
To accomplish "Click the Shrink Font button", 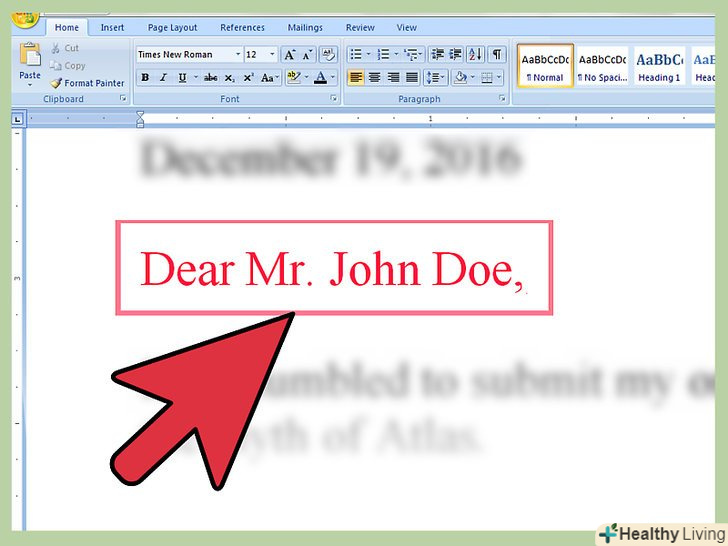I will coord(307,55).
